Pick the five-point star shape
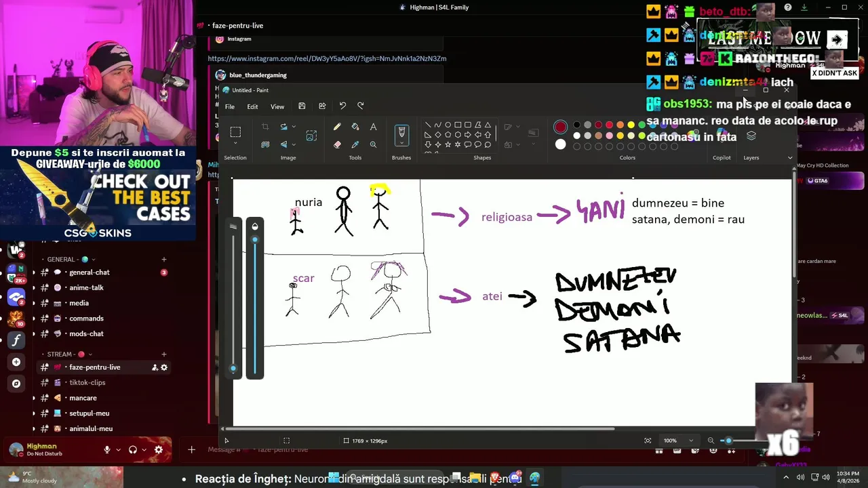 click(448, 144)
